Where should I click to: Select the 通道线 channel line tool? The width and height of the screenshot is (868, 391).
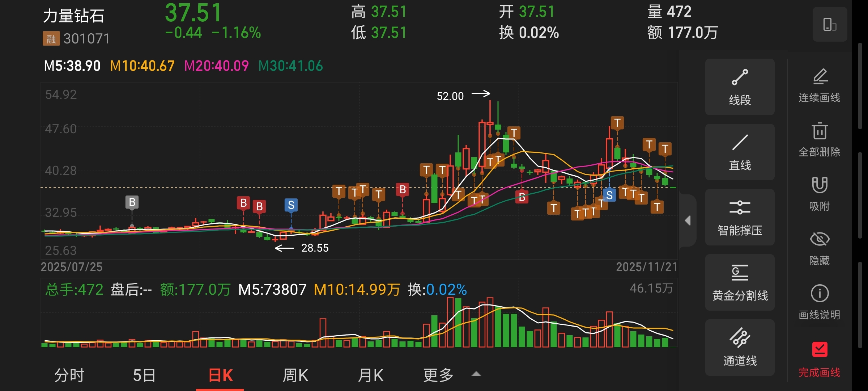(x=740, y=348)
